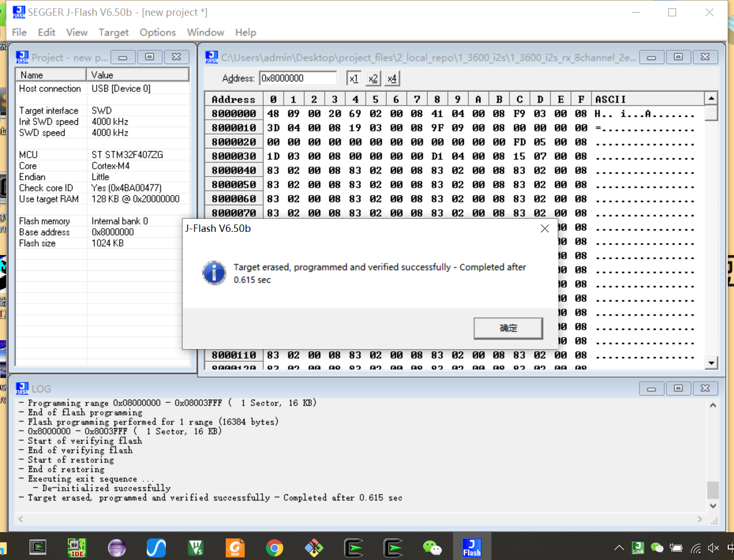This screenshot has width=734, height=560.
Task: Restore the Project window size
Action: 149,56
